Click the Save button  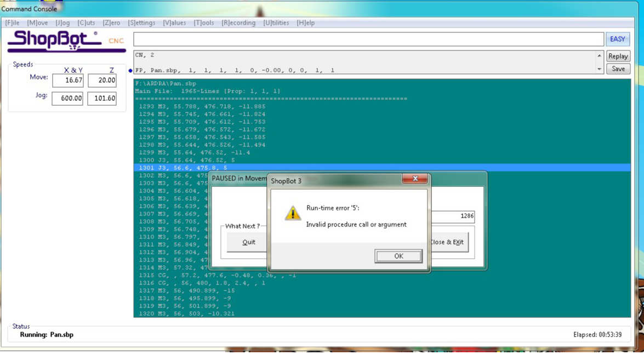(618, 69)
